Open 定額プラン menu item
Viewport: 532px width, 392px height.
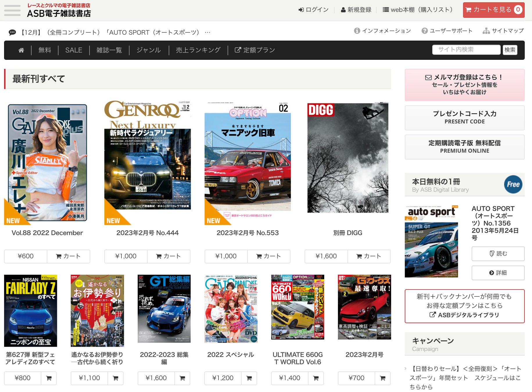(x=255, y=50)
